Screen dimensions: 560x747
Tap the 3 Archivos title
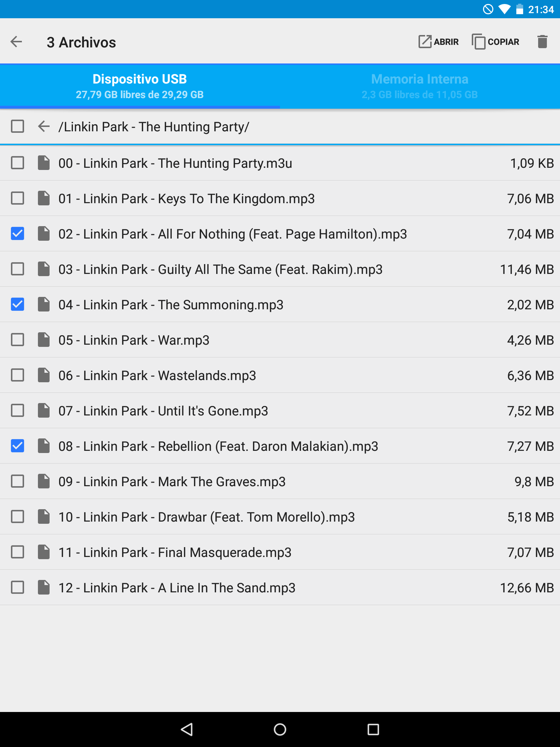tap(81, 42)
